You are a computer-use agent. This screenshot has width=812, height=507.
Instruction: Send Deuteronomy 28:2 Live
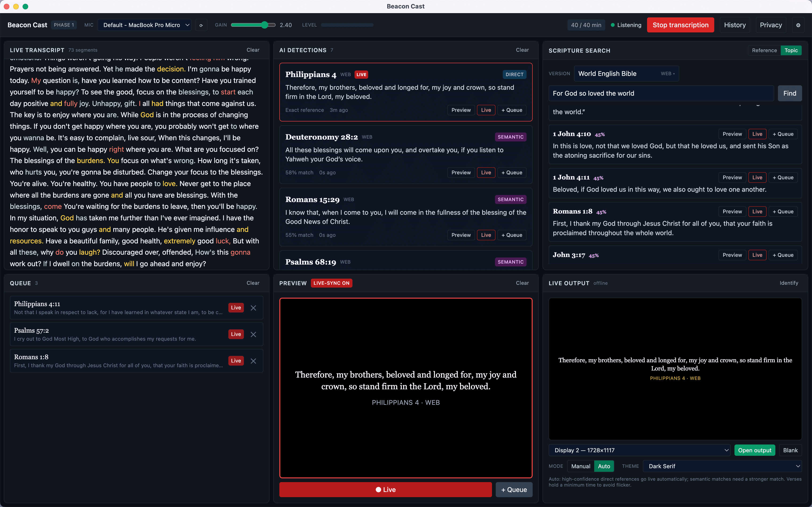pyautogui.click(x=486, y=172)
